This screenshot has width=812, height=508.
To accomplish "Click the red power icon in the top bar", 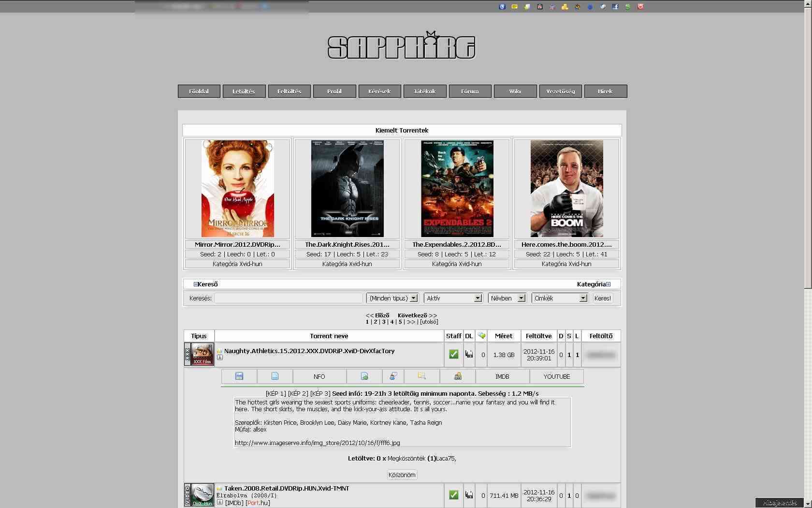I will [640, 7].
